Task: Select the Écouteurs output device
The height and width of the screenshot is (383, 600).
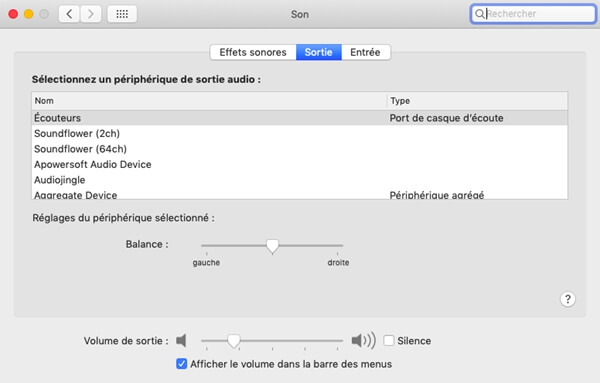Action: (300, 118)
